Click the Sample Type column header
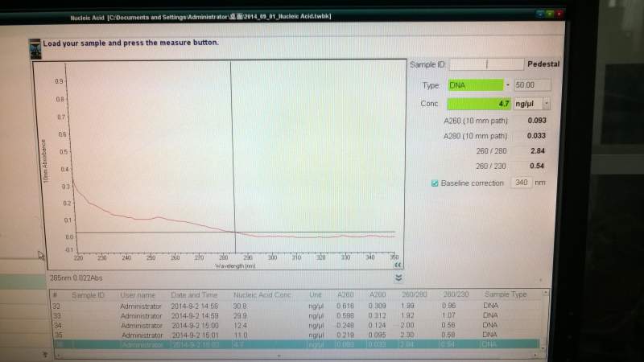The width and height of the screenshot is (644, 362). tap(506, 294)
